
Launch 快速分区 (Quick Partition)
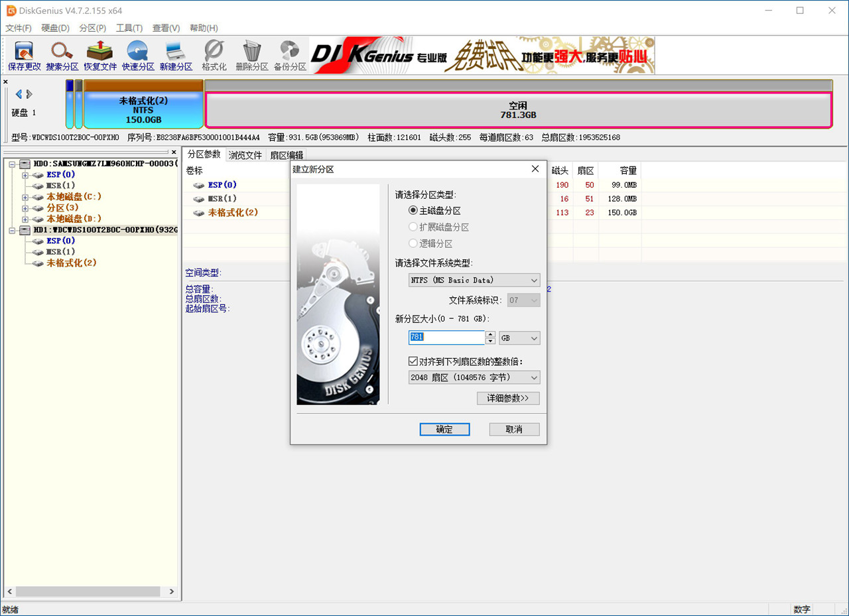tap(137, 54)
